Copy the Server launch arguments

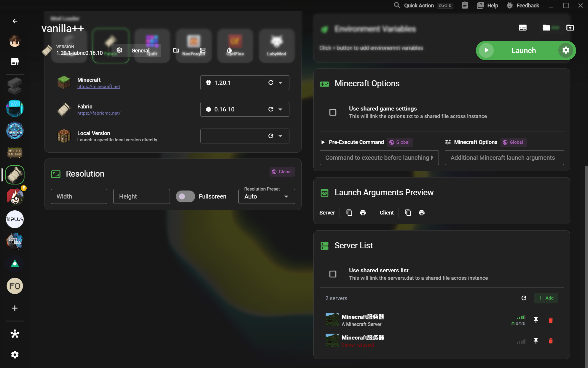pos(349,213)
